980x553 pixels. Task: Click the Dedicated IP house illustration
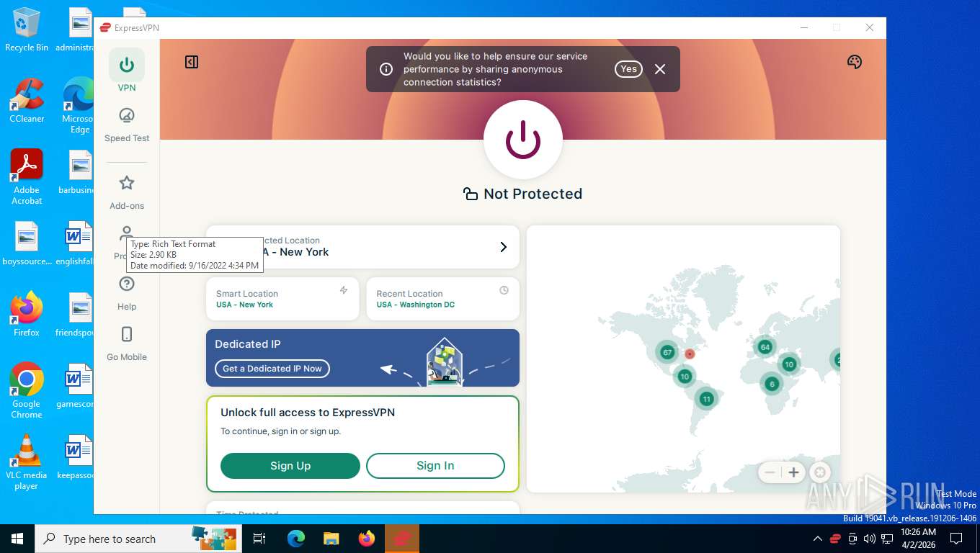click(x=444, y=361)
